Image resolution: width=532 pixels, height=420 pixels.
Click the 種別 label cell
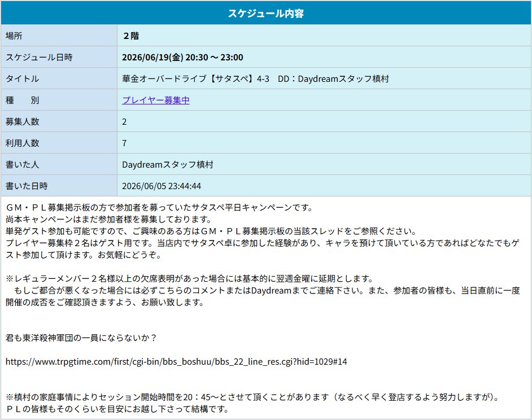point(59,100)
